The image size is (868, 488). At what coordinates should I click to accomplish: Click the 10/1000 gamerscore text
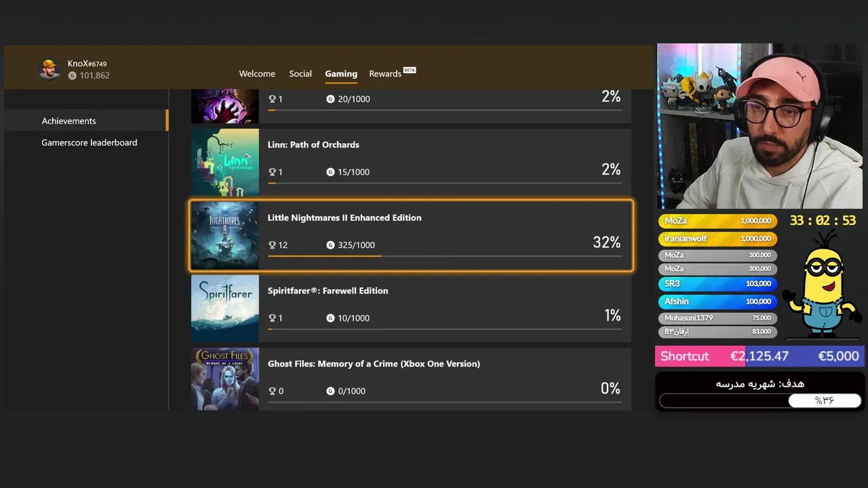[354, 319]
